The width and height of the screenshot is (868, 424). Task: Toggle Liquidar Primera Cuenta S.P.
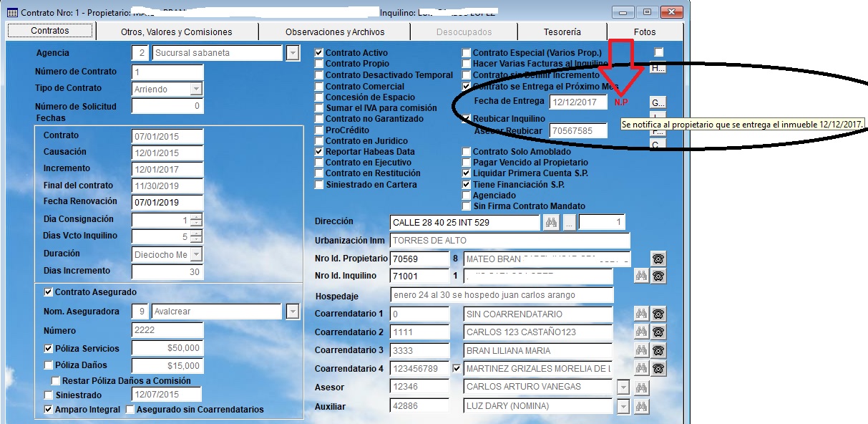click(467, 173)
